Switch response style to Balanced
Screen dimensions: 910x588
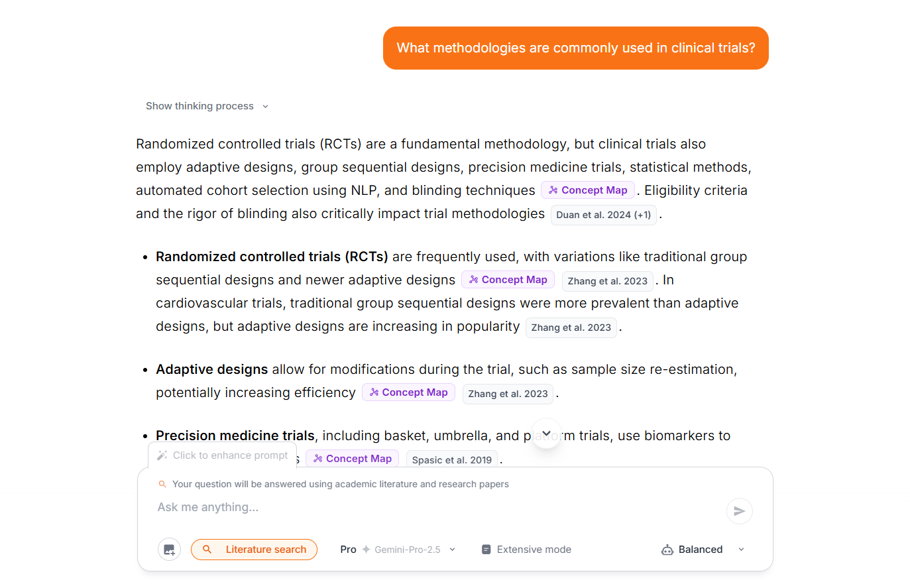699,549
